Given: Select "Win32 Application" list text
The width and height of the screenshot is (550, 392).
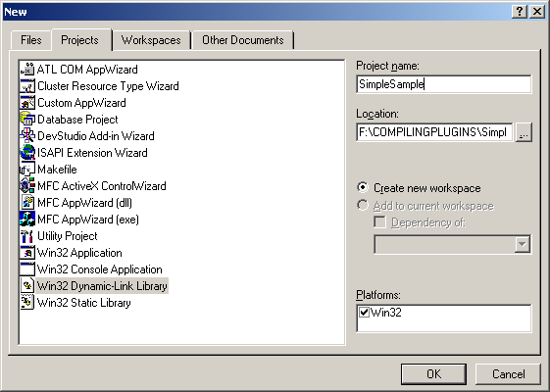Looking at the screenshot, I should [x=79, y=253].
